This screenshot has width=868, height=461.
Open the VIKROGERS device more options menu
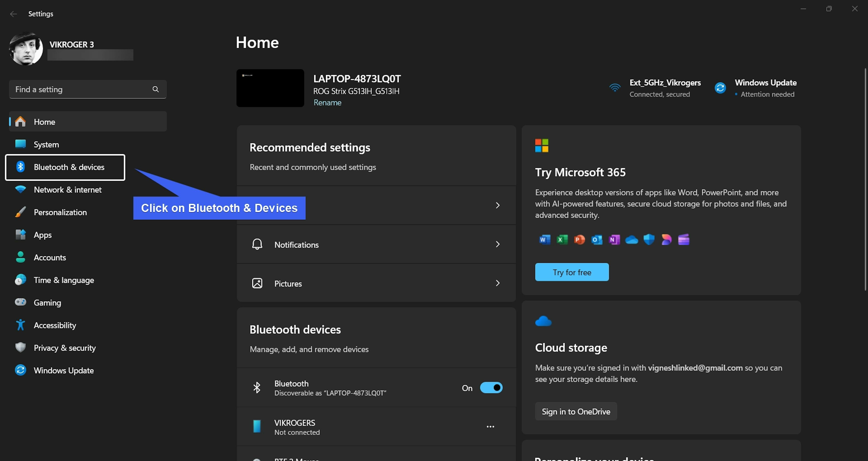pos(490,427)
